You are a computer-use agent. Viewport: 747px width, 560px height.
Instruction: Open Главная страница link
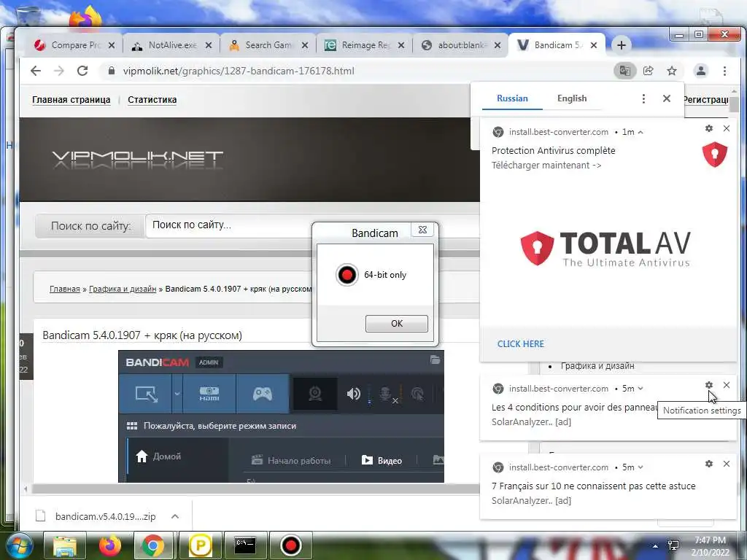[71, 99]
